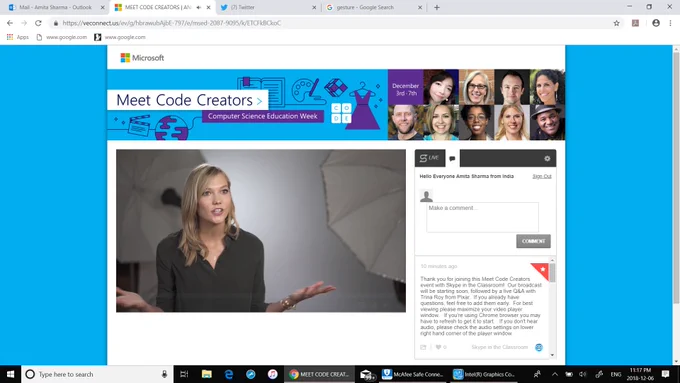Launch Microsoft Edge from taskbar

[229, 374]
